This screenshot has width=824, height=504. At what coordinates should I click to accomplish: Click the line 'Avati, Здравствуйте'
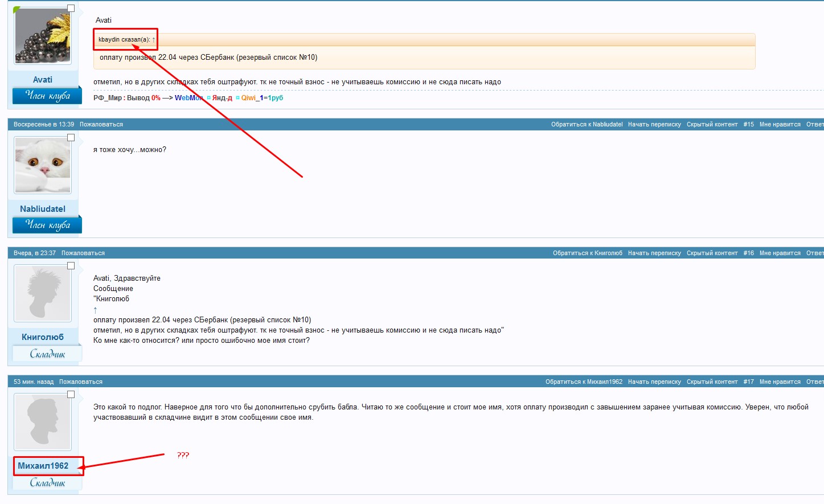(127, 278)
